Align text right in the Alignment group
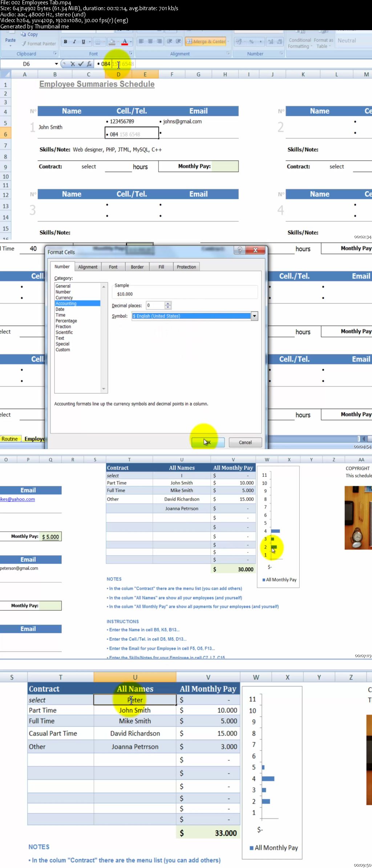 tap(159, 41)
